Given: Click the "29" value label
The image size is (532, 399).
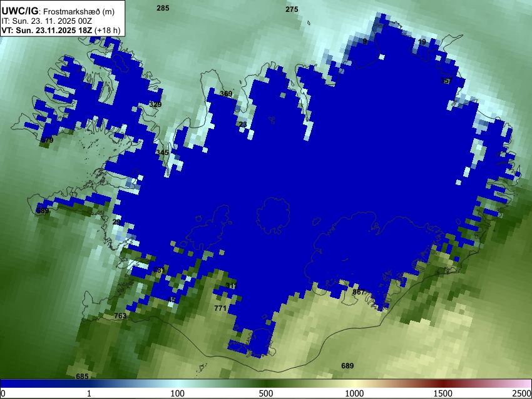Looking at the screenshot, I should 116,222.
